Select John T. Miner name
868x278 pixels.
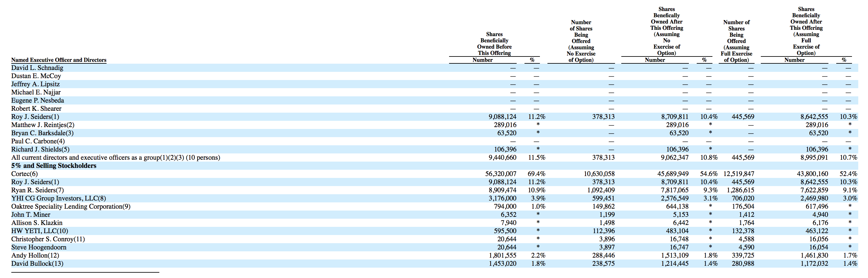click(x=31, y=214)
